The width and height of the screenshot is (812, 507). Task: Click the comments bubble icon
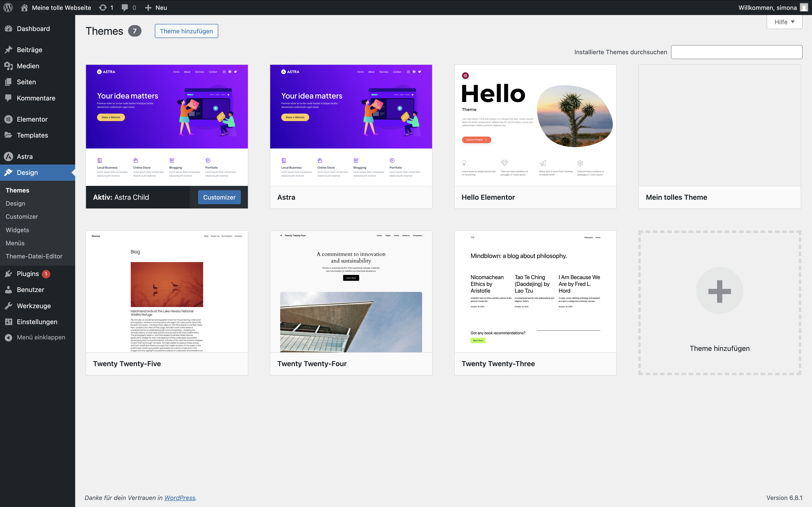125,7
